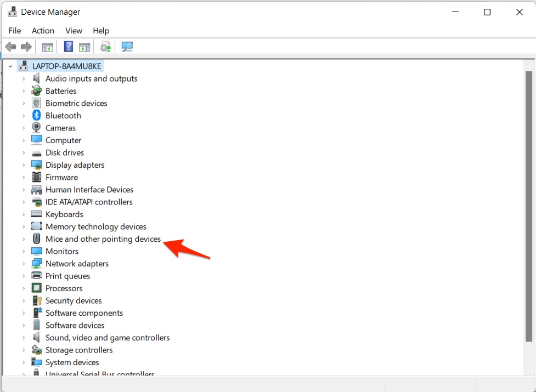This screenshot has width=536, height=392.
Task: Open the View menu
Action: (74, 31)
